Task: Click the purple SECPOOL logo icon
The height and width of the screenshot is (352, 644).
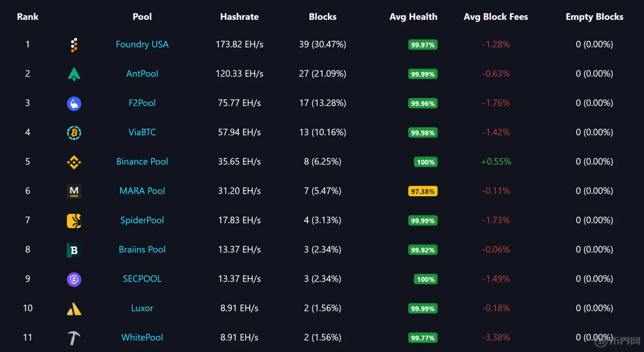Action: (74, 279)
